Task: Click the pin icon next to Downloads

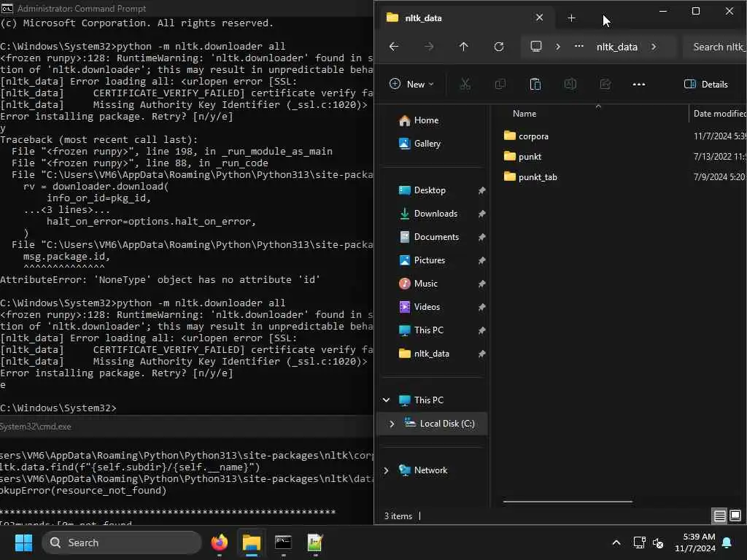Action: pos(481,214)
